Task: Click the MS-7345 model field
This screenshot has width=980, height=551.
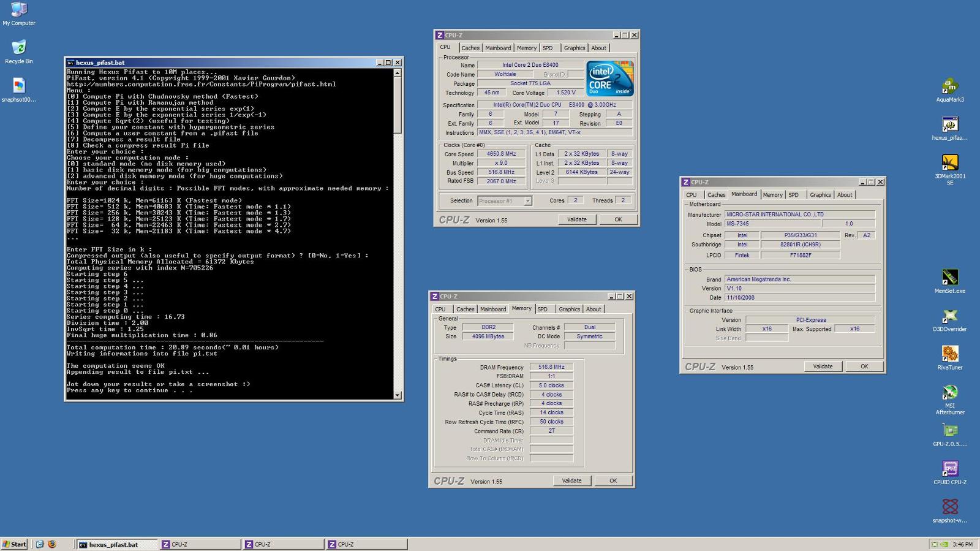Action: [774, 224]
